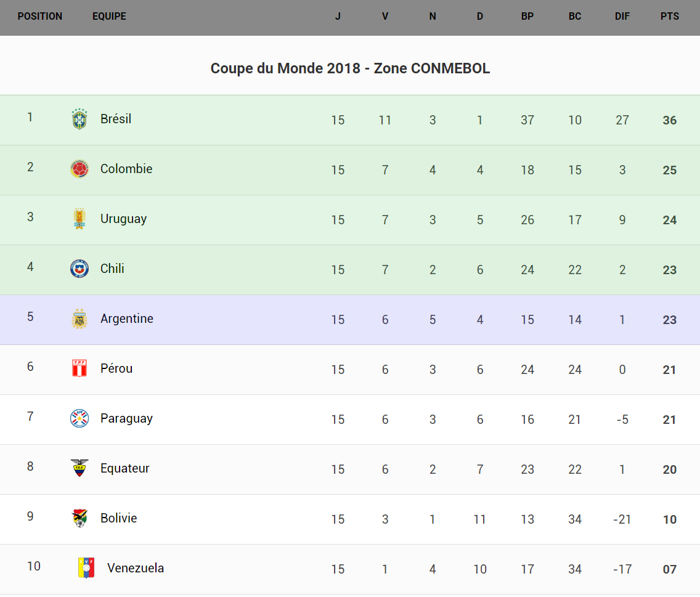This screenshot has height=597, width=700.
Task: Click the Coupe du Monde 2018 title
Action: (x=350, y=68)
